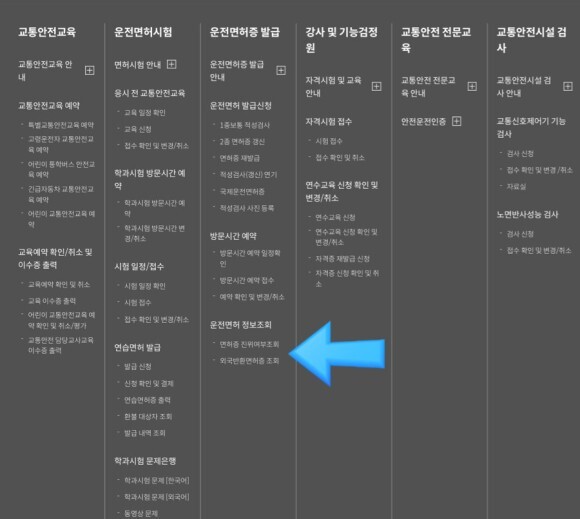The image size is (580, 519).
Task: Open the 강사 및 기능검정원 column heading
Action: coord(341,40)
